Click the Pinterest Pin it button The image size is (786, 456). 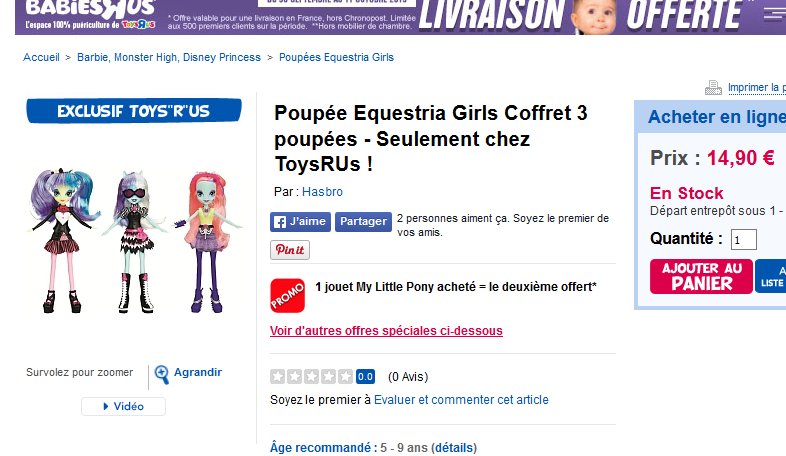(290, 250)
